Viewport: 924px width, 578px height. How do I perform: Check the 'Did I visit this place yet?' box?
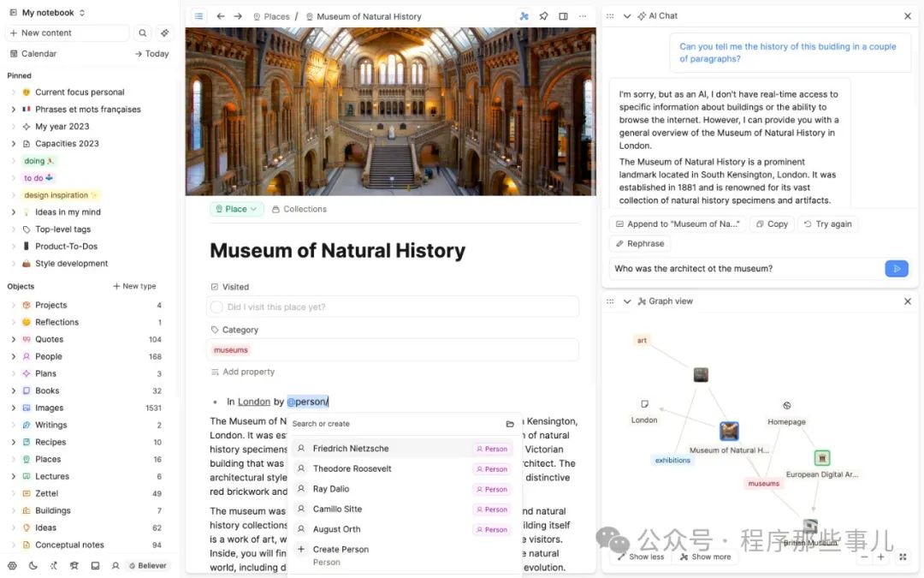pos(216,307)
